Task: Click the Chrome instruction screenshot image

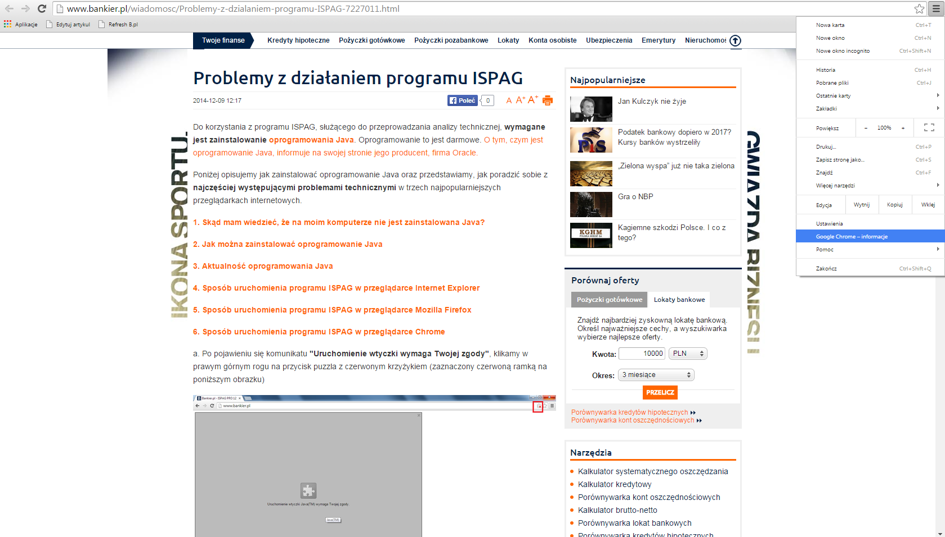Action: [x=374, y=466]
